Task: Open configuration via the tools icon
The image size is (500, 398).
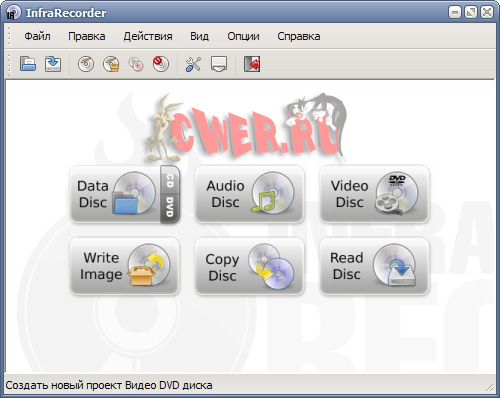Action: tap(193, 64)
